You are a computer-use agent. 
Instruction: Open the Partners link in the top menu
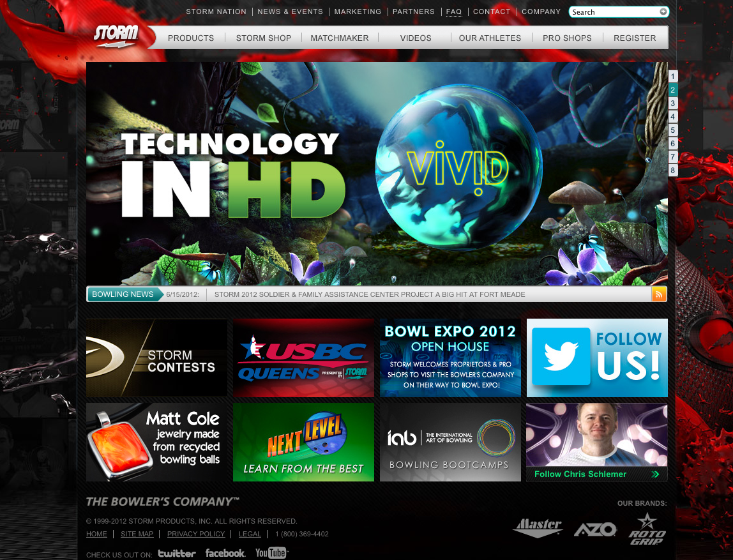pos(413,11)
